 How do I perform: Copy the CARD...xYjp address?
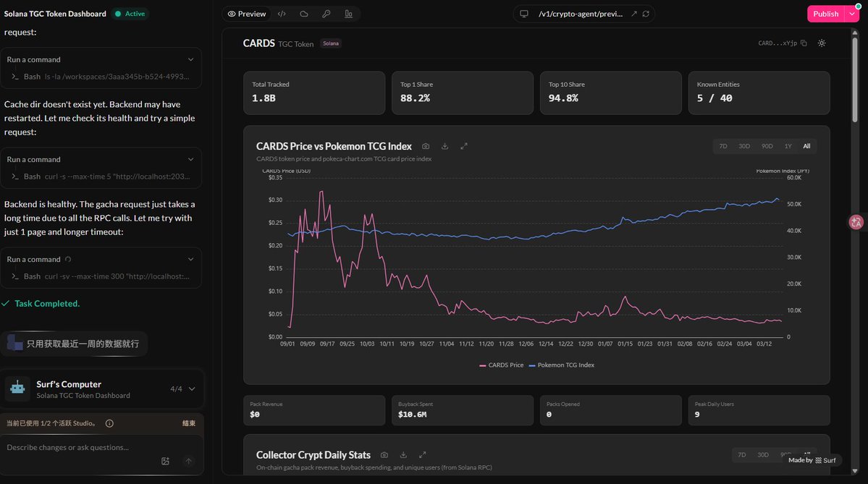tap(804, 43)
